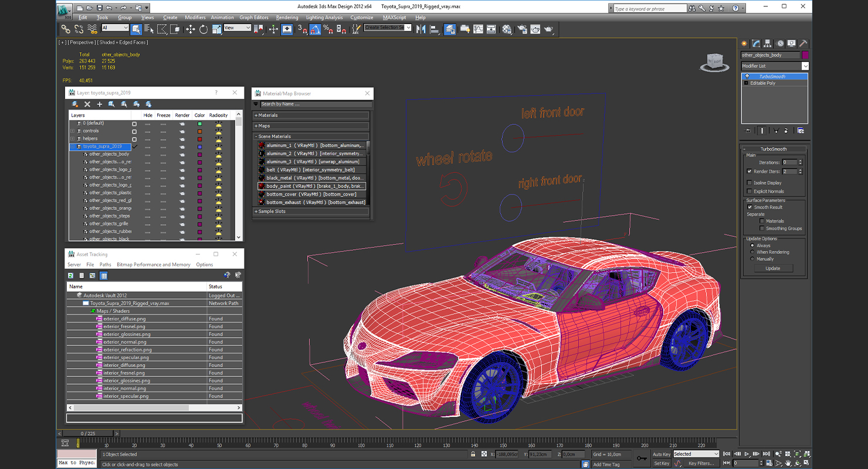Enable the Explicit Normals checkbox
868x469 pixels.
click(750, 191)
